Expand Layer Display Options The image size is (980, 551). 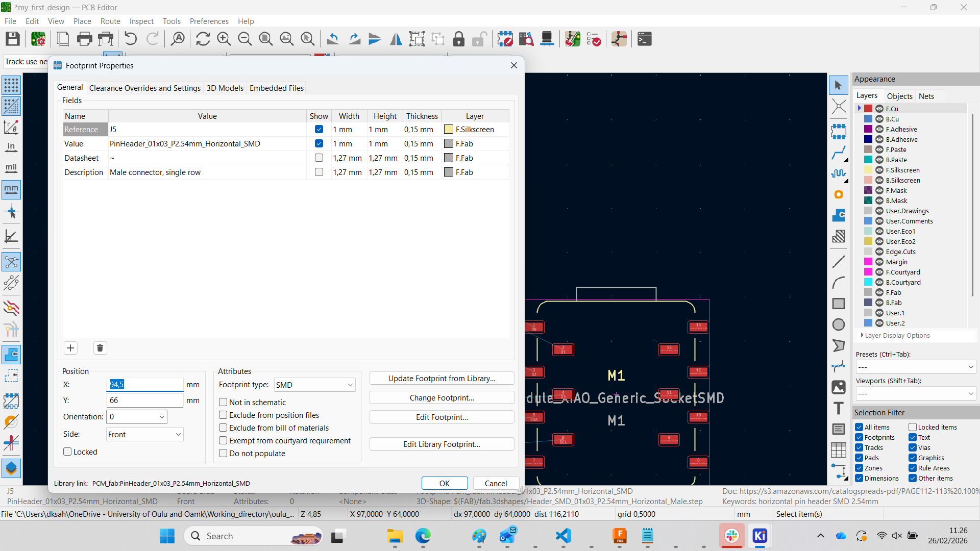point(897,335)
